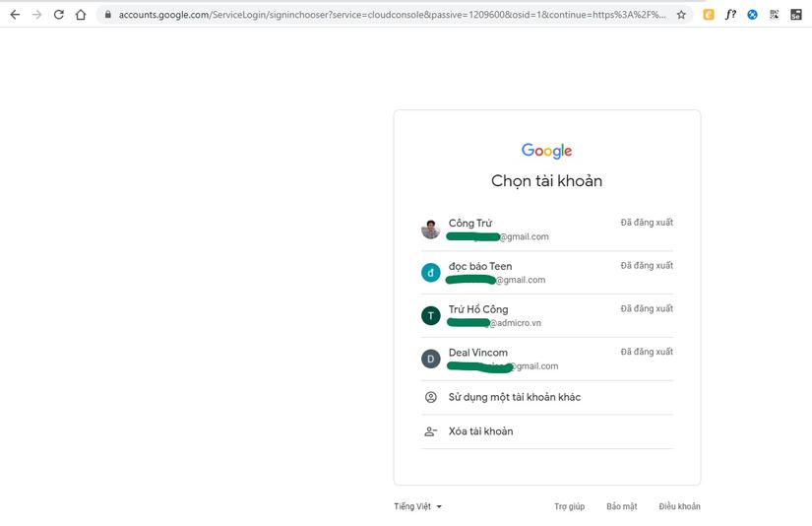The height and width of the screenshot is (526, 812).
Task: Open the blue circular extension icon
Action: coord(752,15)
